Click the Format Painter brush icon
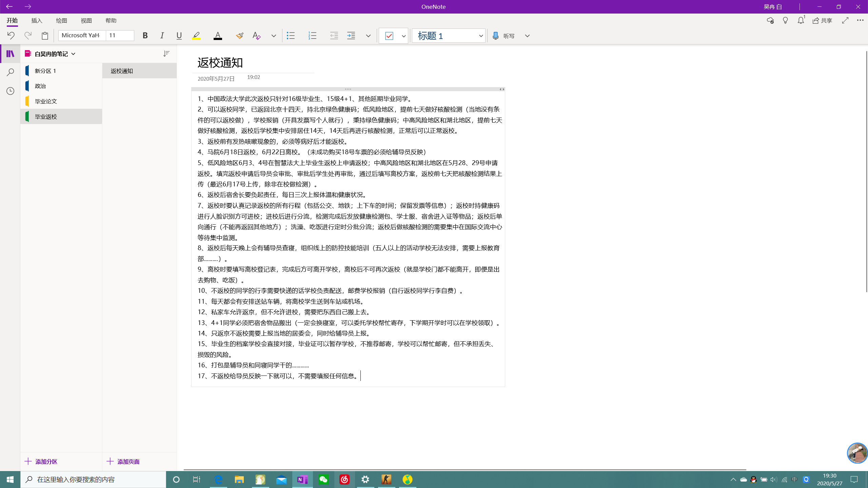The width and height of the screenshot is (868, 488). (240, 36)
